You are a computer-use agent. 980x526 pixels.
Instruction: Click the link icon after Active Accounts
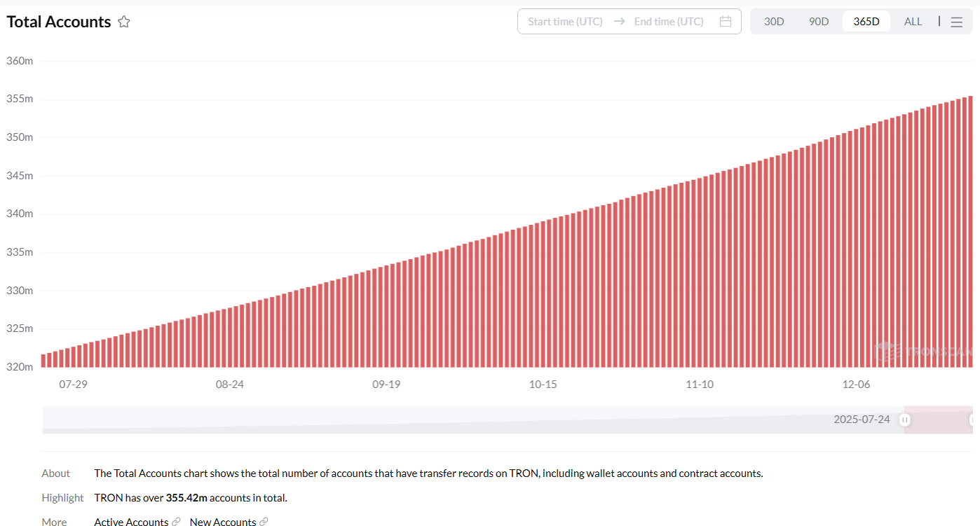click(176, 522)
